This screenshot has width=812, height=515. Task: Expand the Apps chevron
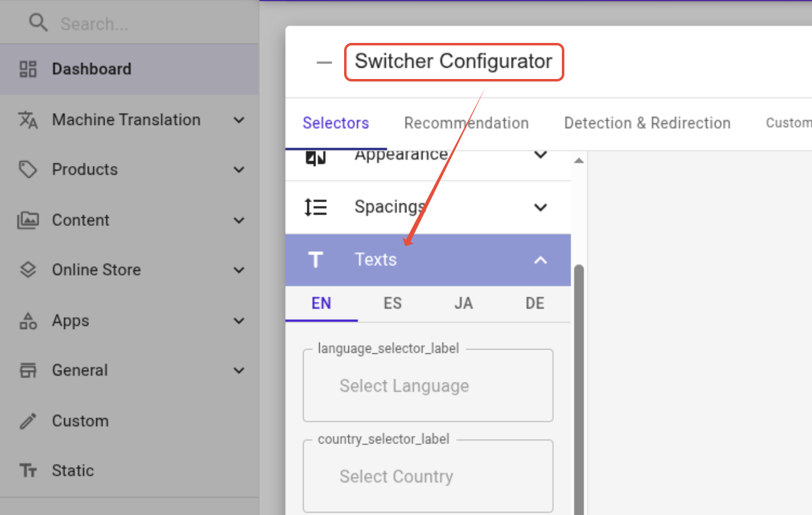point(239,322)
